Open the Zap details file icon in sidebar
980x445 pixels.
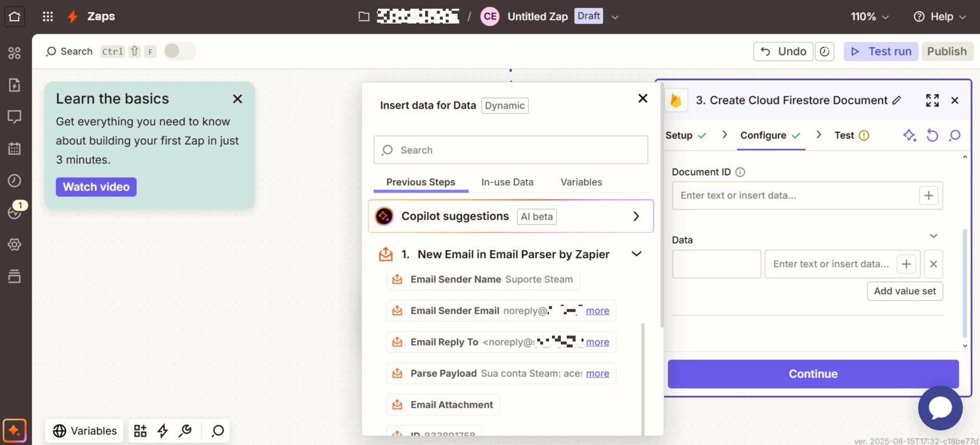coord(15,85)
